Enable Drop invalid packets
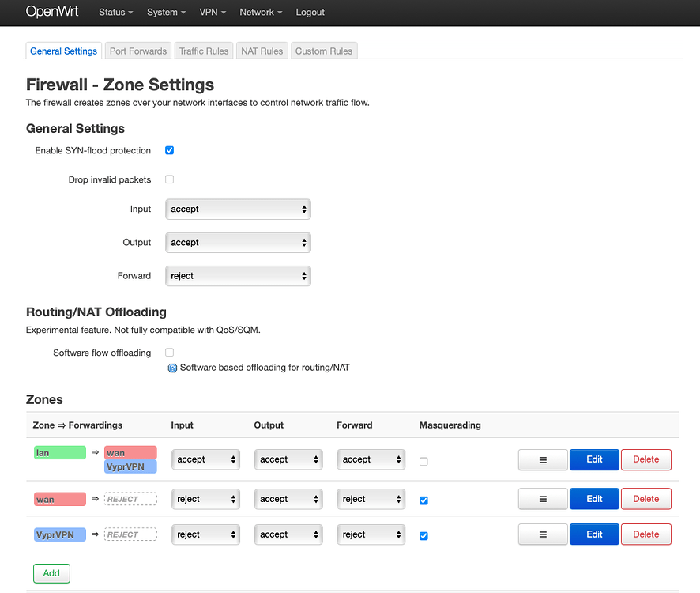The height and width of the screenshot is (593, 700). point(169,179)
